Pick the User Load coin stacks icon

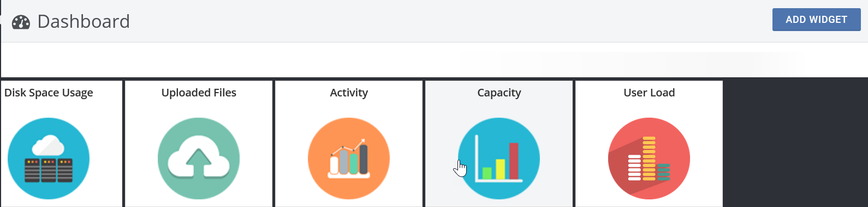click(x=649, y=159)
